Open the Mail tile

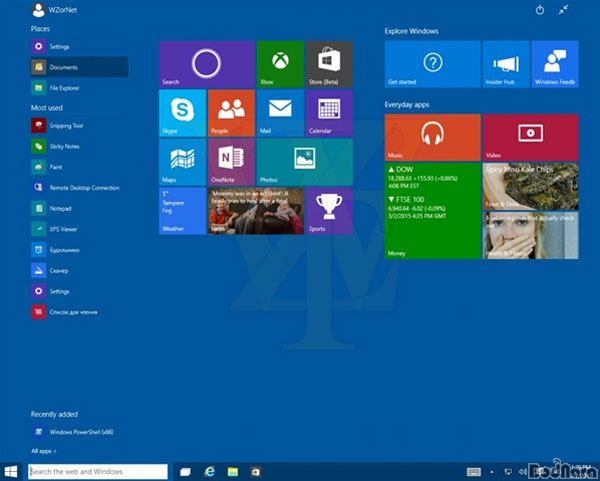(x=280, y=113)
